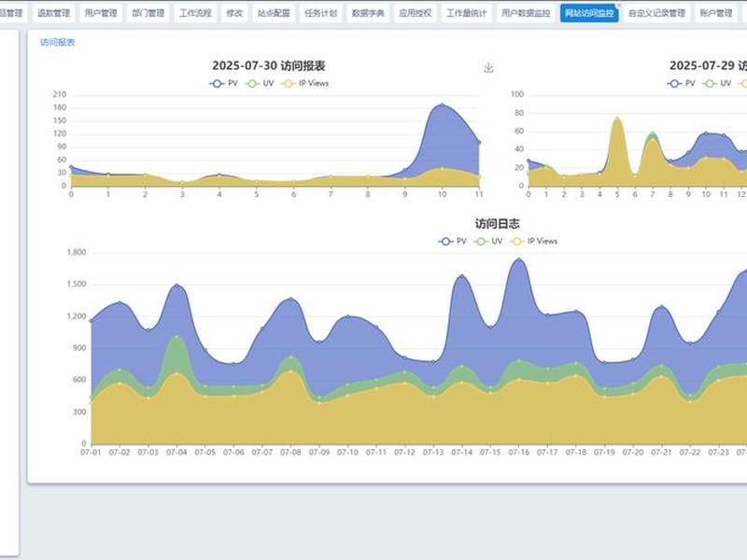Click the PV peak point at 07-16
Viewport: 747px width, 560px height.
[519, 260]
